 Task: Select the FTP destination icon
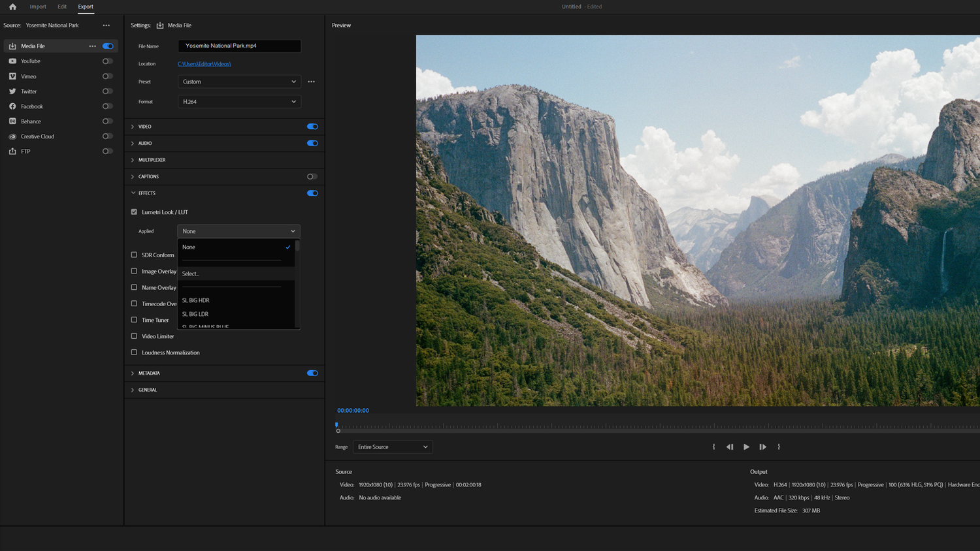click(12, 151)
